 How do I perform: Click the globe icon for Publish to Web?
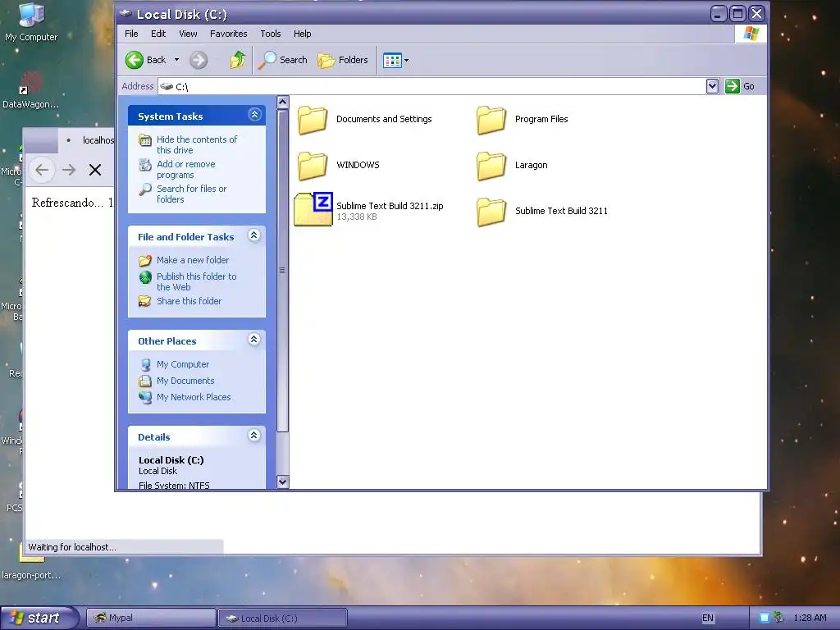(145, 277)
